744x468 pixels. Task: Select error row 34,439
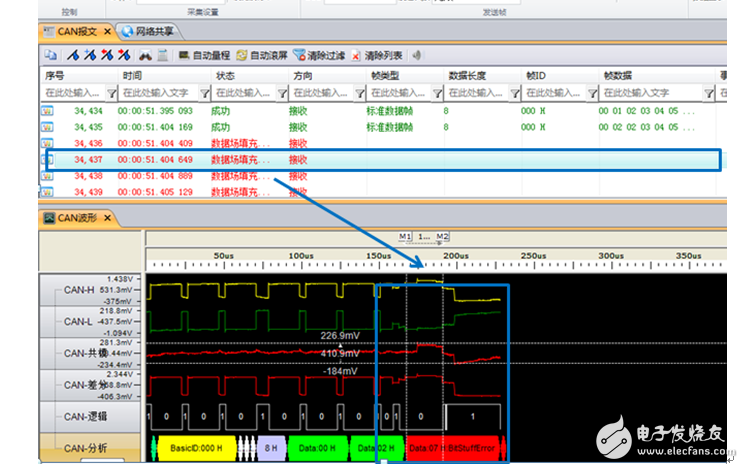tap(382, 192)
